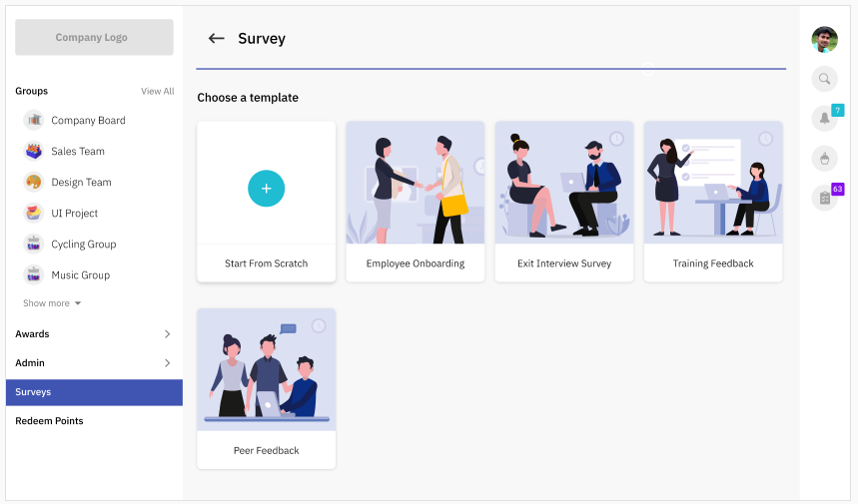858x504 pixels.
Task: Select the Surveys menu item
Action: coord(94,392)
